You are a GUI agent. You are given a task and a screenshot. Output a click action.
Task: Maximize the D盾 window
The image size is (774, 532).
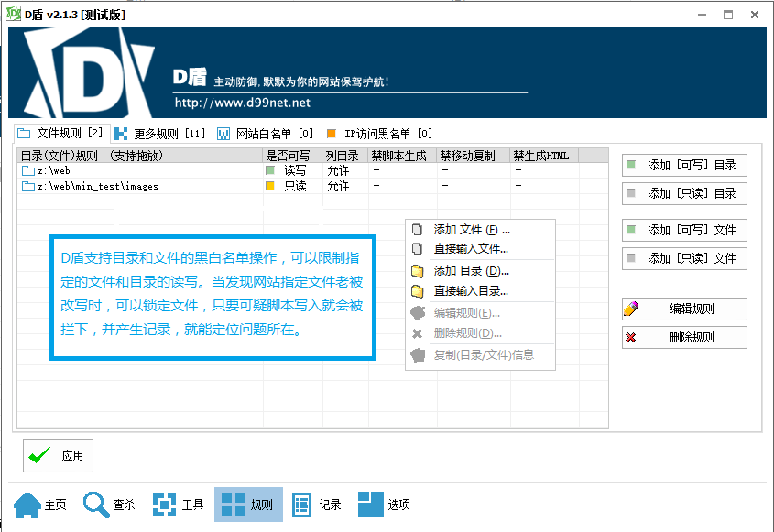pyautogui.click(x=728, y=15)
